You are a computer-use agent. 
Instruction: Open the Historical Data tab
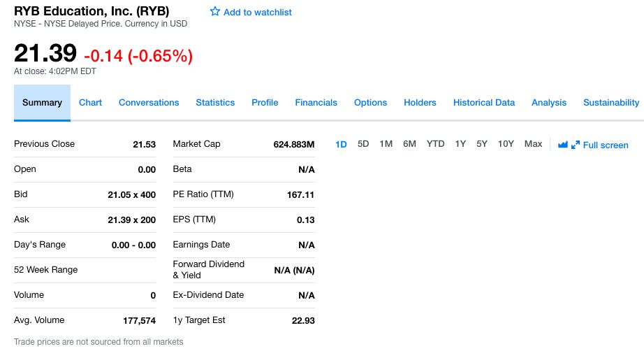(484, 103)
